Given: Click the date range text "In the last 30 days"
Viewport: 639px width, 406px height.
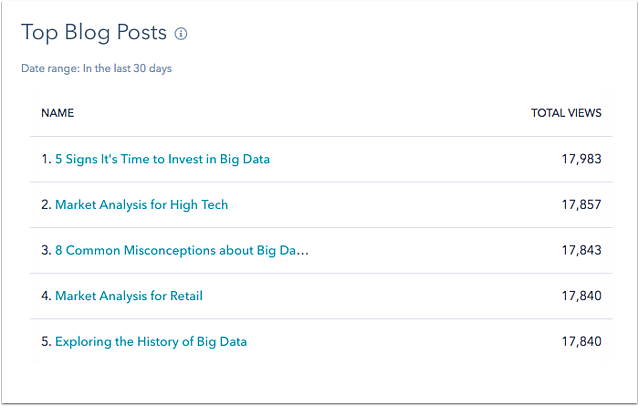Looking at the screenshot, I should point(127,68).
